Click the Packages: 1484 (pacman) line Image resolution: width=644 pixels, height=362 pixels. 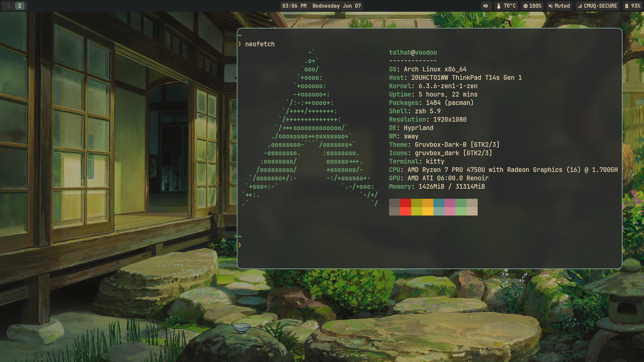[431, 103]
